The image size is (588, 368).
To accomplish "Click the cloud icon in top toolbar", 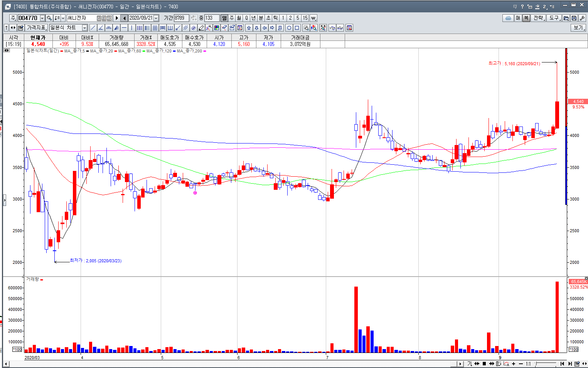I will click(x=508, y=18).
